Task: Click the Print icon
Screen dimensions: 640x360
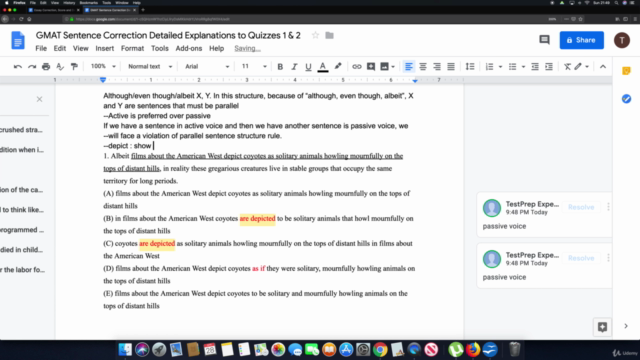Action: click(x=46, y=67)
